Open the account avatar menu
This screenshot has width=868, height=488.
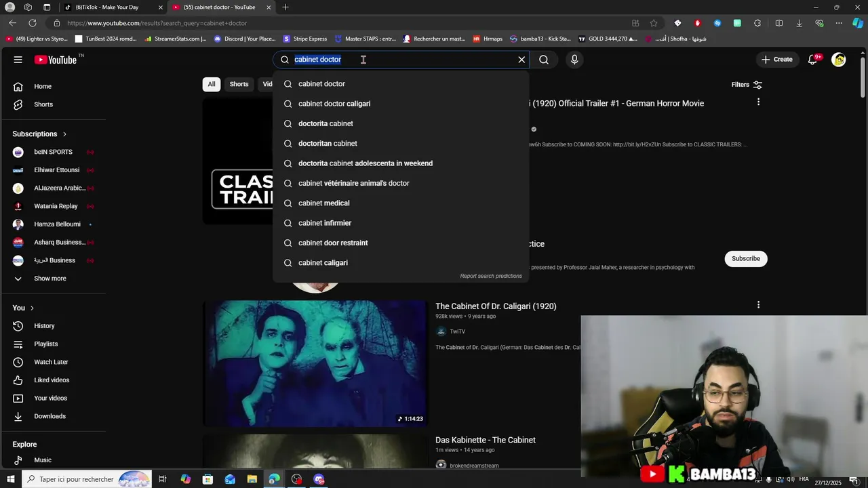(839, 60)
